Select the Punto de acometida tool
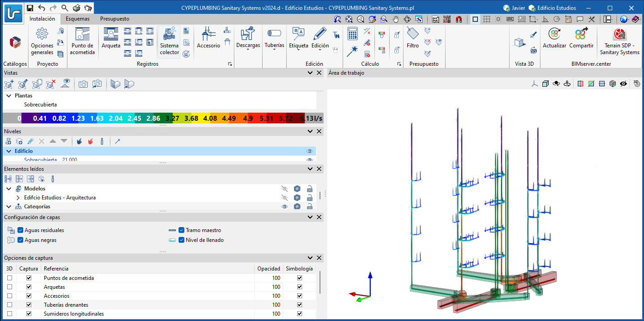Screen dimensions: 644x321 point(83,35)
